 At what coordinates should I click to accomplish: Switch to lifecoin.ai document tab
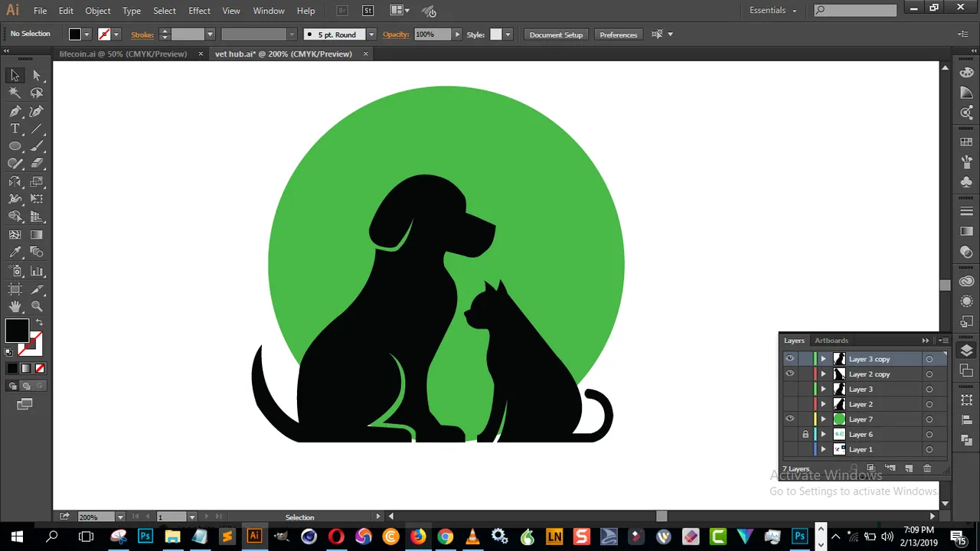pyautogui.click(x=123, y=54)
